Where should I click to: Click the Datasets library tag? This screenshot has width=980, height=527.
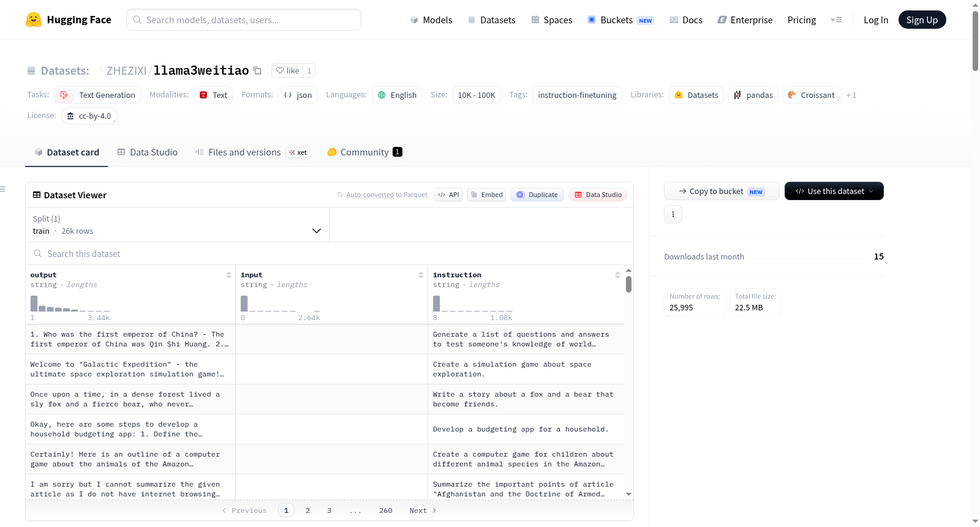pyautogui.click(x=696, y=95)
